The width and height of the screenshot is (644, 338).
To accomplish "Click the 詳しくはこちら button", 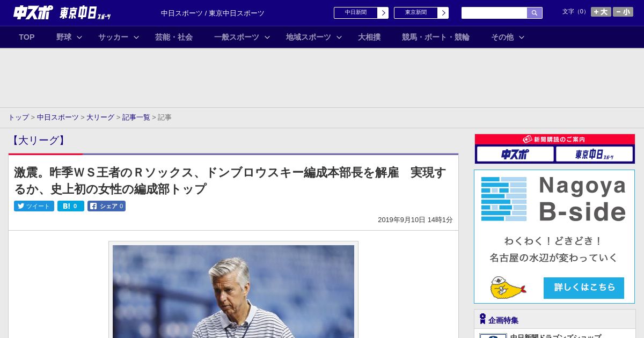I will 584,288.
